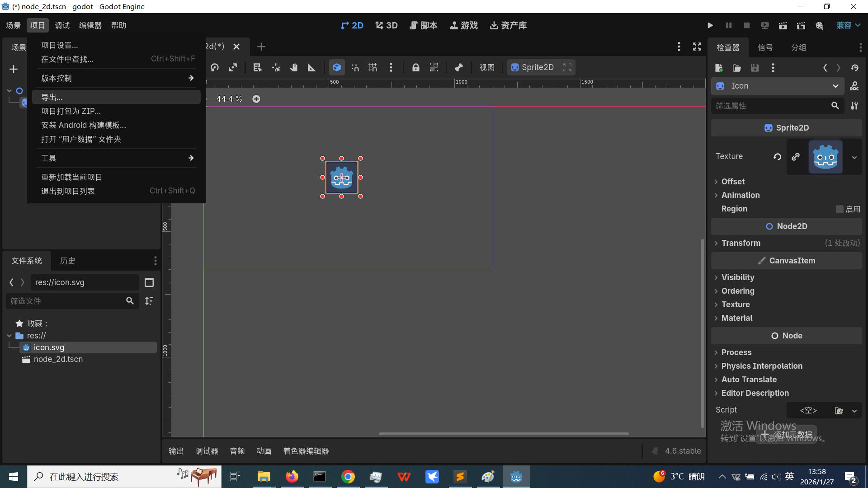Select the pan mode hand tool
868x488 pixels.
point(294,67)
